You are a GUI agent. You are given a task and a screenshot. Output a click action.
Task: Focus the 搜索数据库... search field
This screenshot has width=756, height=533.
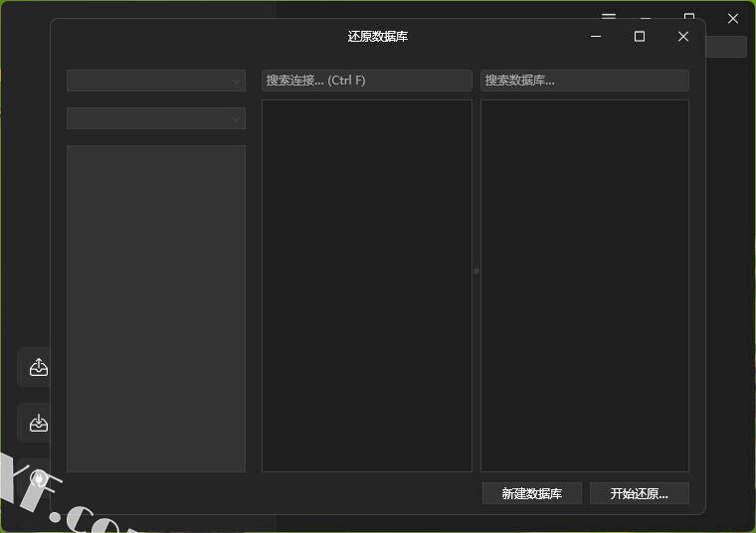coord(584,81)
